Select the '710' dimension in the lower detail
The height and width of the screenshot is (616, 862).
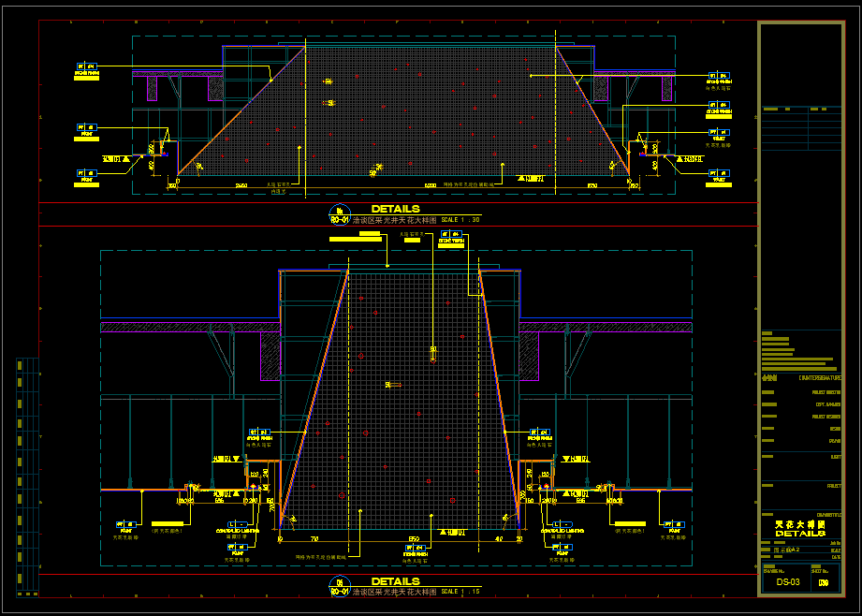(x=314, y=539)
